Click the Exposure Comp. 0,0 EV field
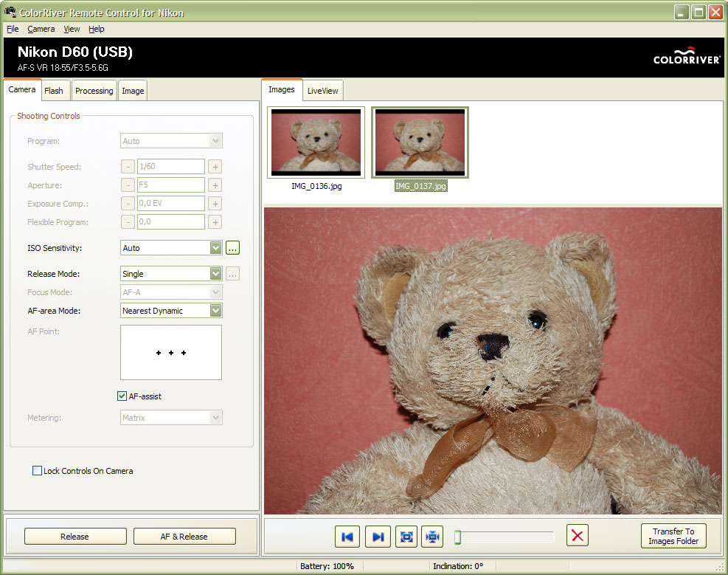Viewport: 728px width, 575px height. (x=171, y=204)
